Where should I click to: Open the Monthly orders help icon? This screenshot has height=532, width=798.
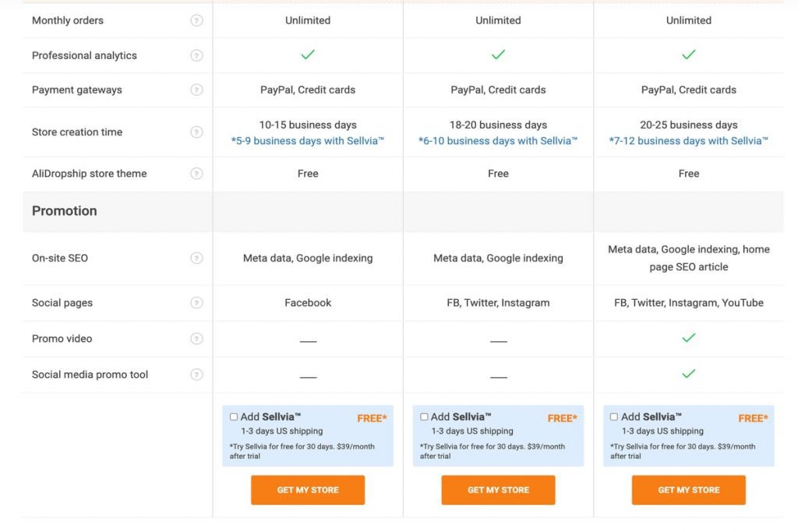click(x=198, y=20)
